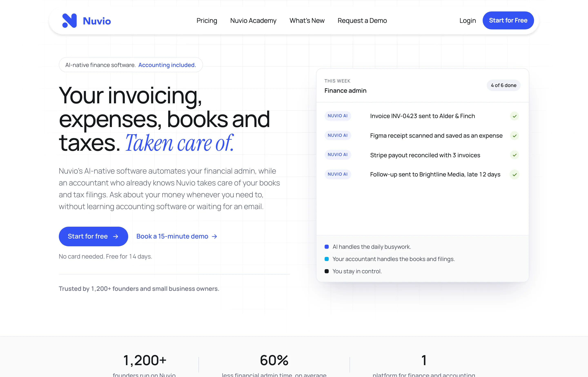Click the blue dot by AI handles busywork
The image size is (588, 377).
(326, 247)
